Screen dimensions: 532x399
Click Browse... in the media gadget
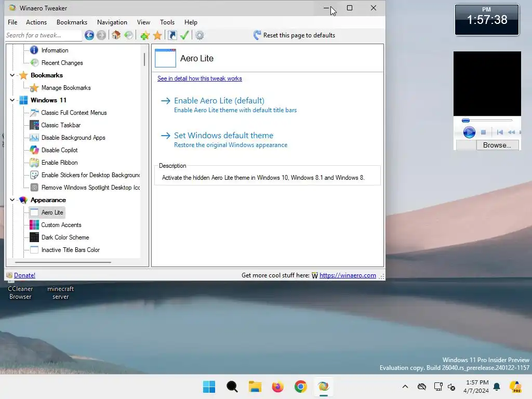tap(497, 145)
